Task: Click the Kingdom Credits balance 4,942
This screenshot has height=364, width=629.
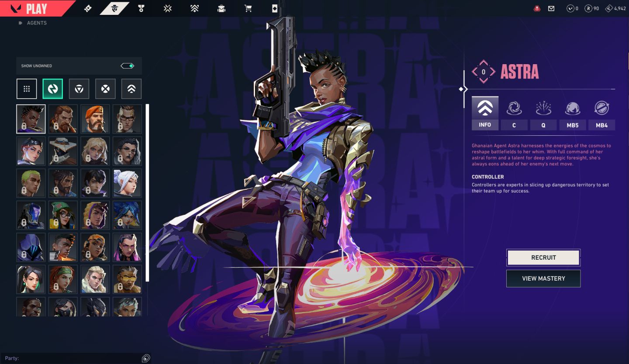Action: (x=616, y=8)
